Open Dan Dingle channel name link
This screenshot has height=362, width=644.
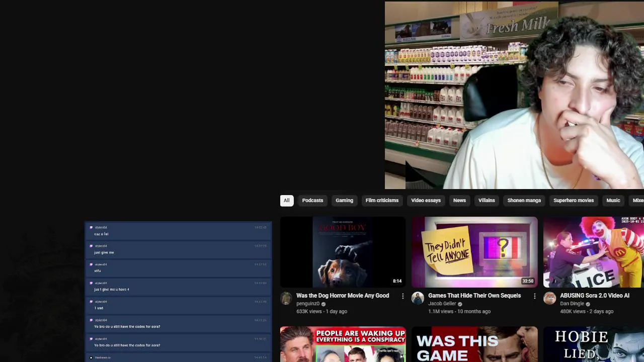572,304
